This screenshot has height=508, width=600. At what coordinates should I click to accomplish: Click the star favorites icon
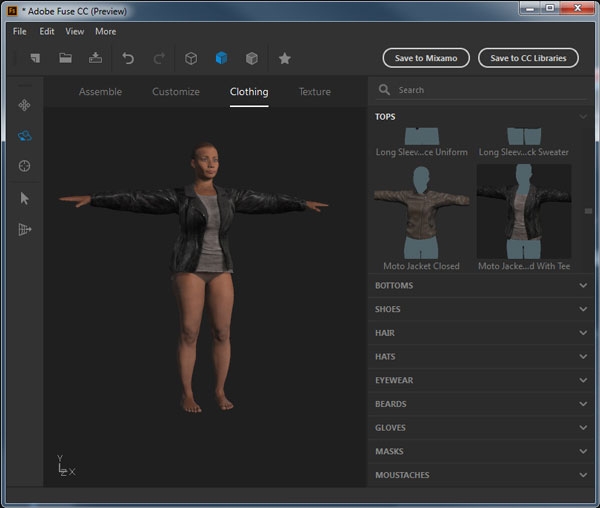(284, 58)
